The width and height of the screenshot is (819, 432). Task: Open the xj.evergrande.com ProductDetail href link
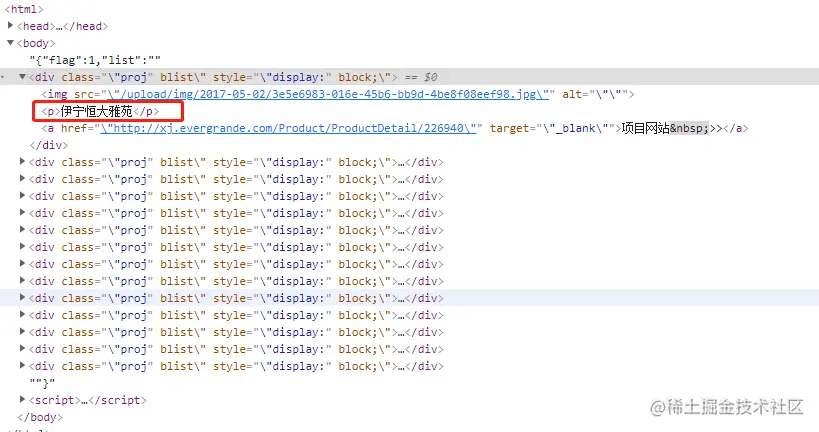click(288, 128)
